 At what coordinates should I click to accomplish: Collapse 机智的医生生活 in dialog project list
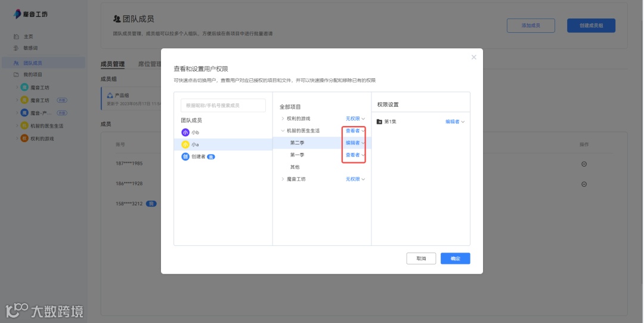click(283, 131)
